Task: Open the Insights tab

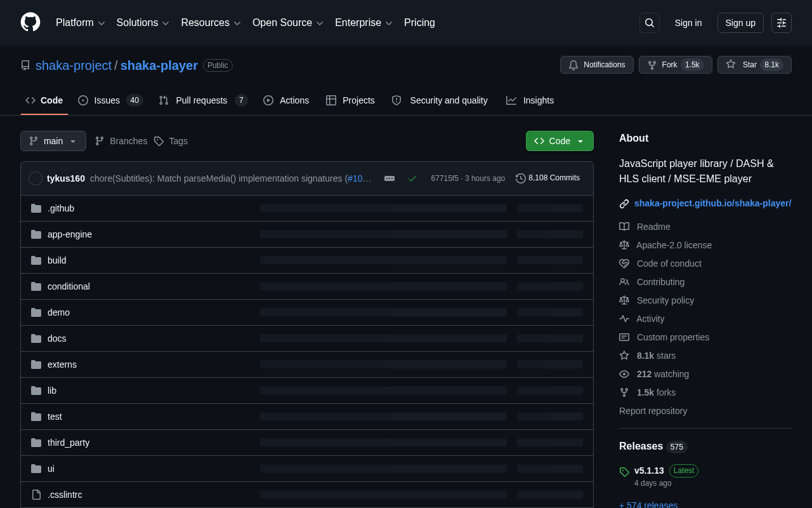Action: pos(530,100)
